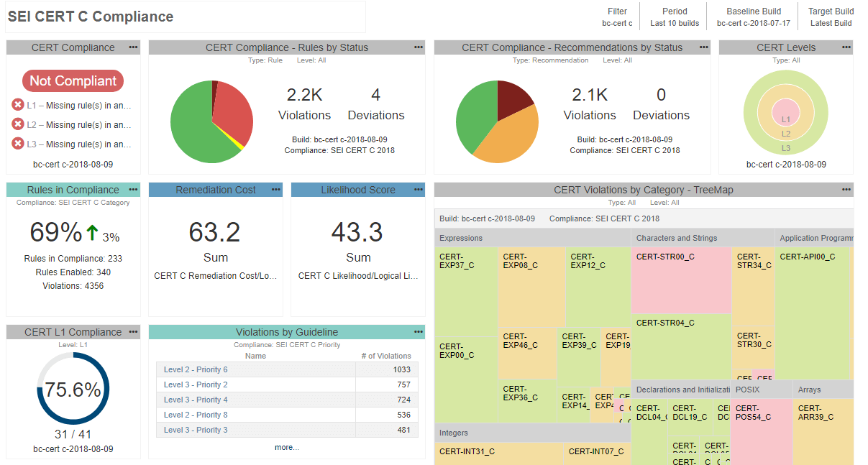Screen dimensions: 868x465
Task: Open the CERT Levels widget options menu
Action: [x=845, y=47]
